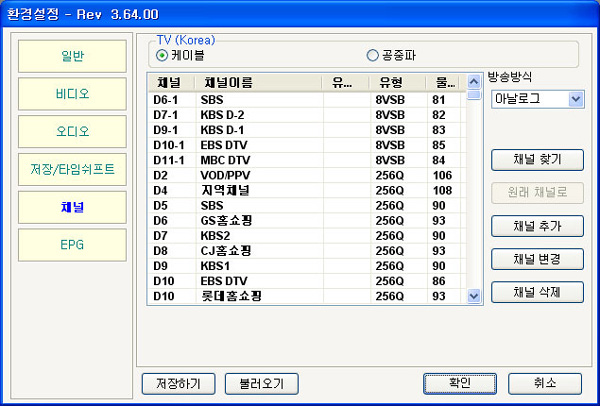Sort by the 채널 column header

[171, 82]
